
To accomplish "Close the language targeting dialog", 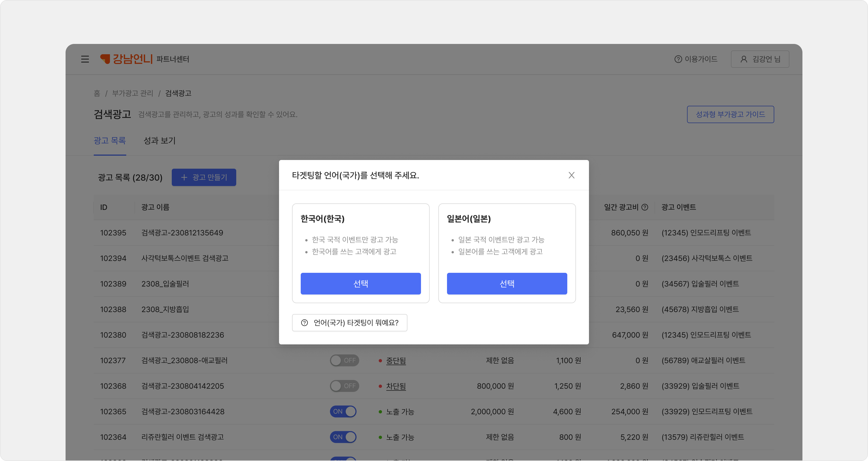I will (571, 175).
